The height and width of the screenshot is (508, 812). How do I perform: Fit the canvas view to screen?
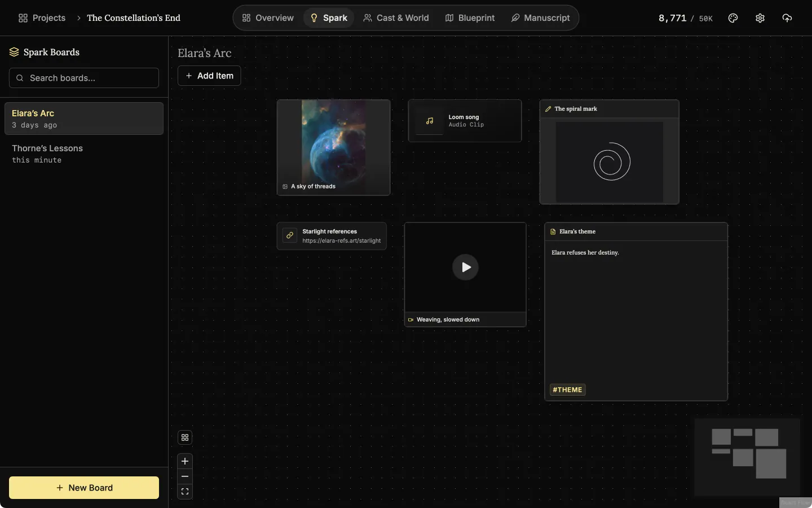[185, 492]
